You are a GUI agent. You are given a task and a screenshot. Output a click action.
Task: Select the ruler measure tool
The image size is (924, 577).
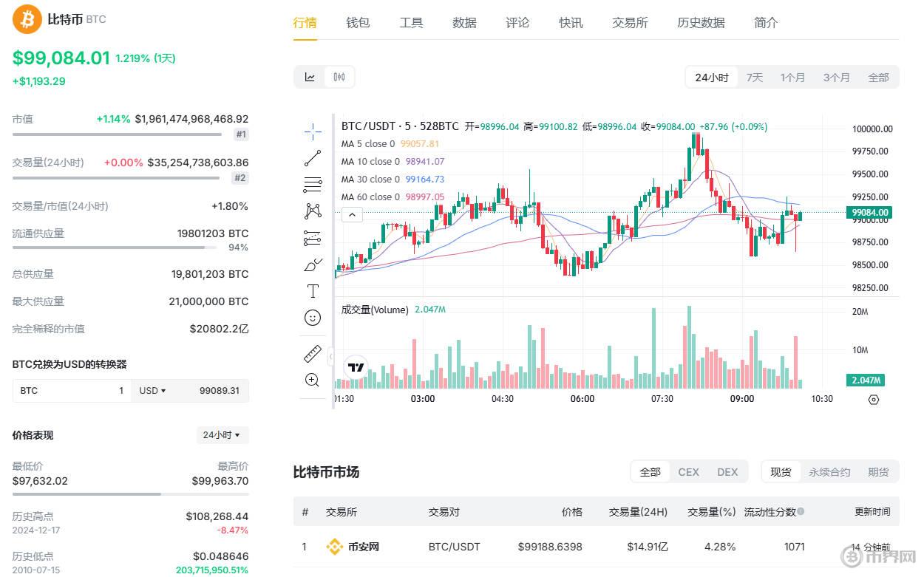(x=313, y=353)
